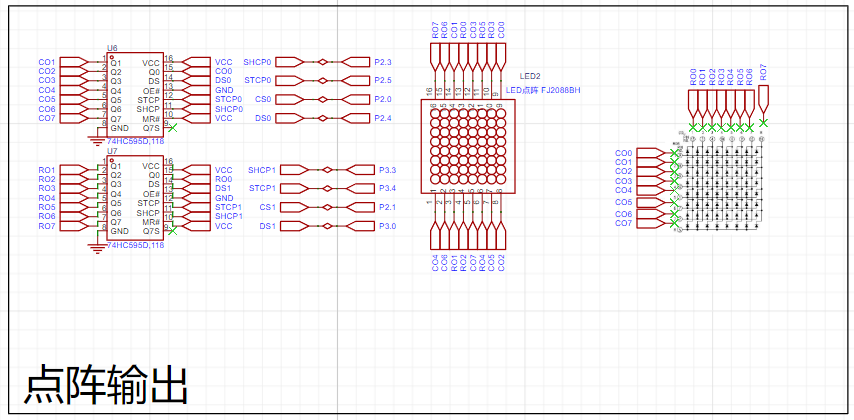This screenshot has width=854, height=420.
Task: Click SHCP0 port wired to P2.3
Action: click(290, 62)
